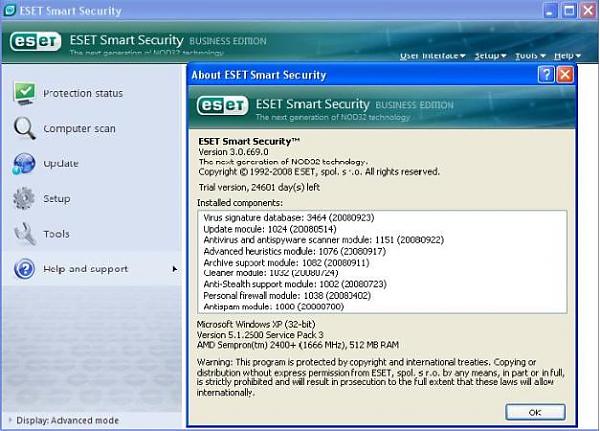Click the Computer scan magnifier icon

(24, 128)
